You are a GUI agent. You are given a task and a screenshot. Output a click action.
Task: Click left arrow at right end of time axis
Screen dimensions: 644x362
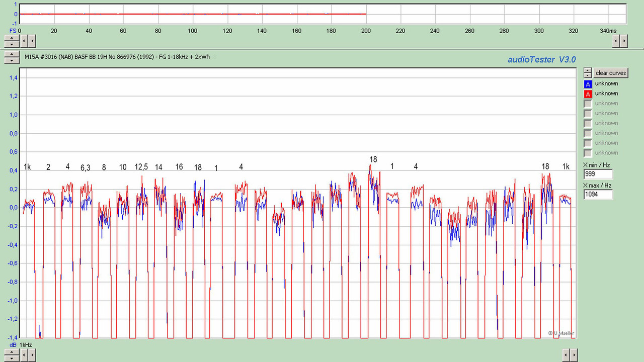pos(616,41)
